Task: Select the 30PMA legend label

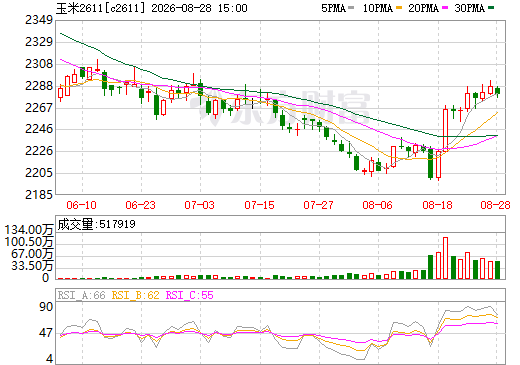Action: 469,8
